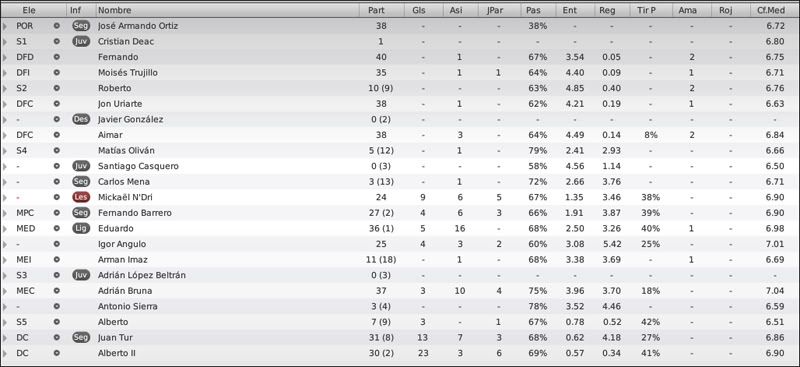The width and height of the screenshot is (800, 367).
Task: Click the Des badge for Javier González
Action: tap(81, 119)
